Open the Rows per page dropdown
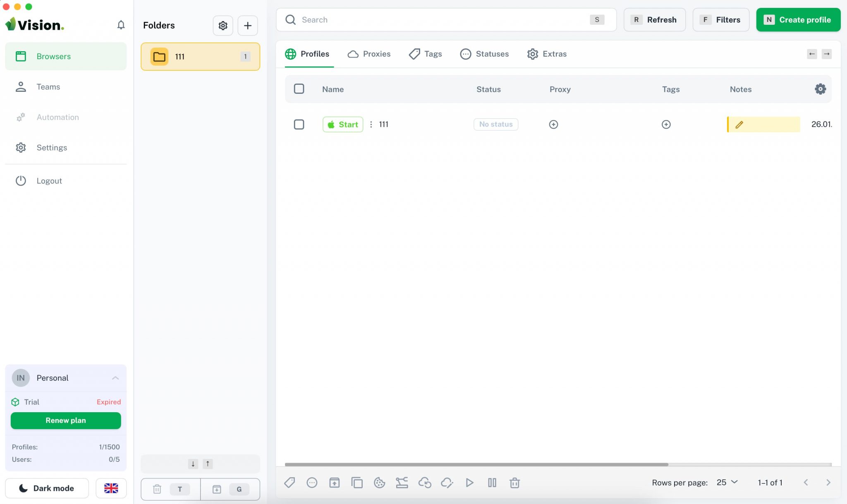The height and width of the screenshot is (504, 847). [x=726, y=482]
